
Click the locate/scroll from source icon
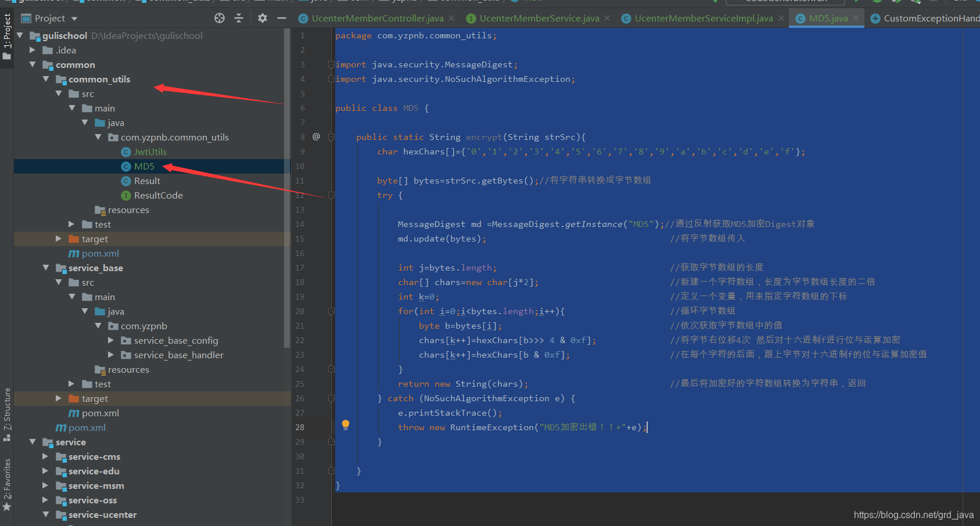pyautogui.click(x=220, y=18)
